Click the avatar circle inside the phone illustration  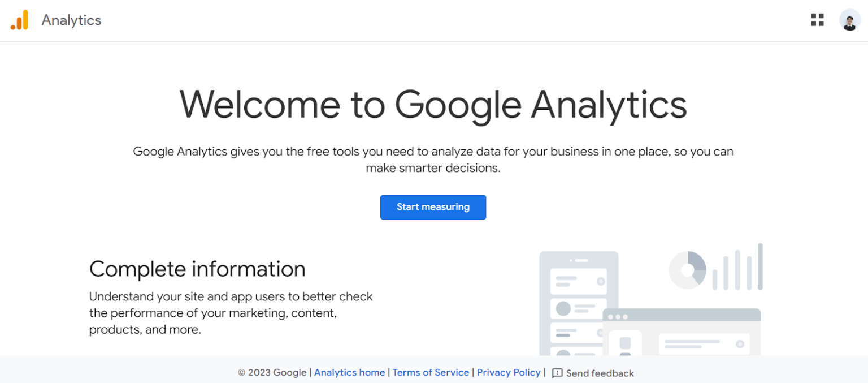(x=562, y=308)
